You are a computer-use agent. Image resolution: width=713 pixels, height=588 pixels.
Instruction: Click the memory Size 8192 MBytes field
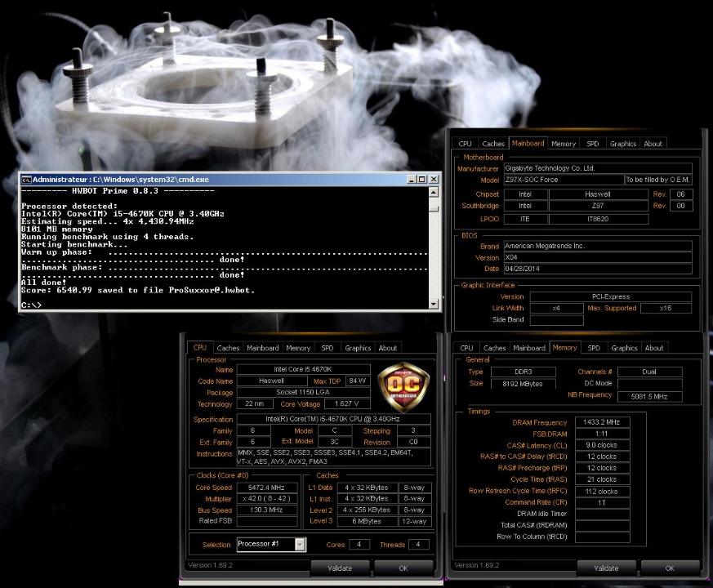point(523,383)
